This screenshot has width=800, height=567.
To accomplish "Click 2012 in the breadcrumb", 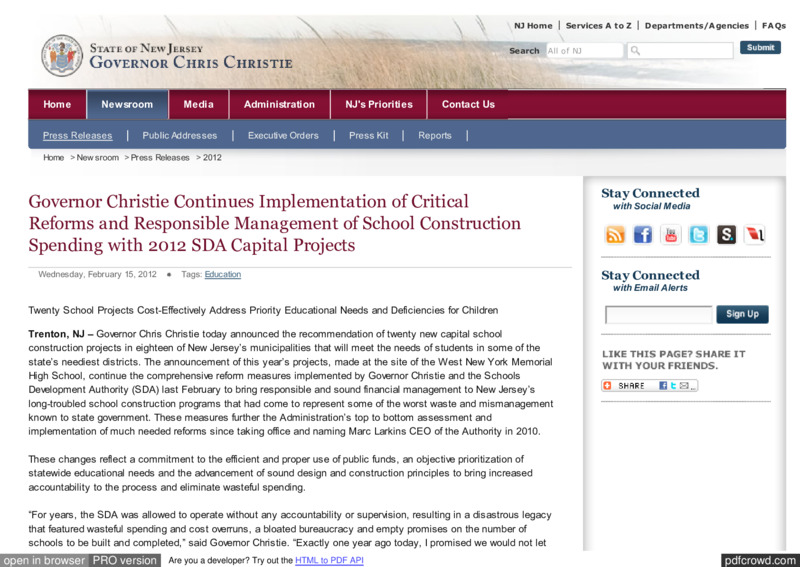I will pyautogui.click(x=212, y=158).
